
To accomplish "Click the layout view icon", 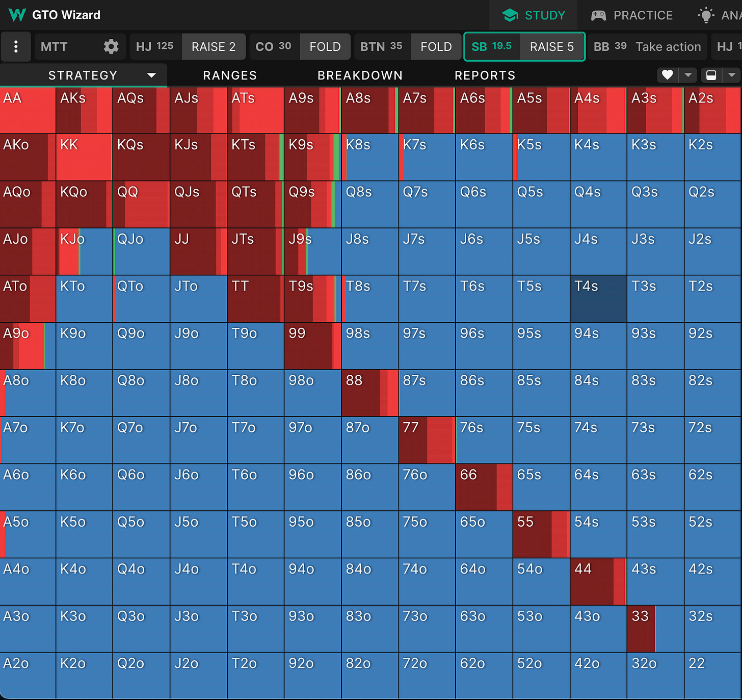I will [711, 75].
